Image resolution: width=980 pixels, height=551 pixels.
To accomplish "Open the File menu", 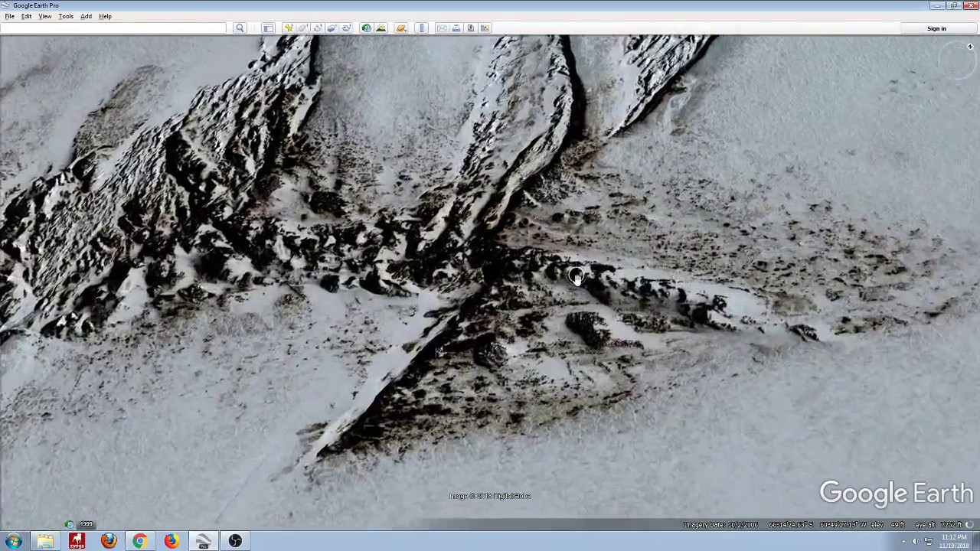I will click(10, 16).
